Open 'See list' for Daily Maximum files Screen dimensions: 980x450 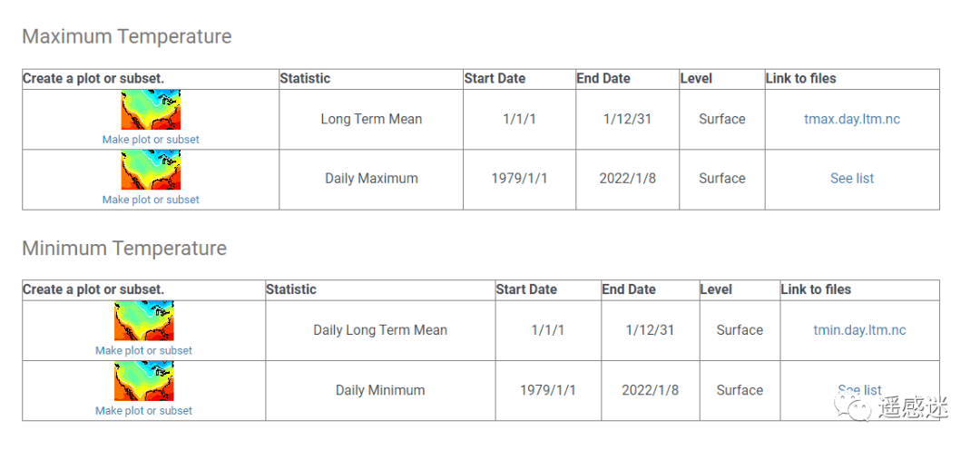pos(852,179)
